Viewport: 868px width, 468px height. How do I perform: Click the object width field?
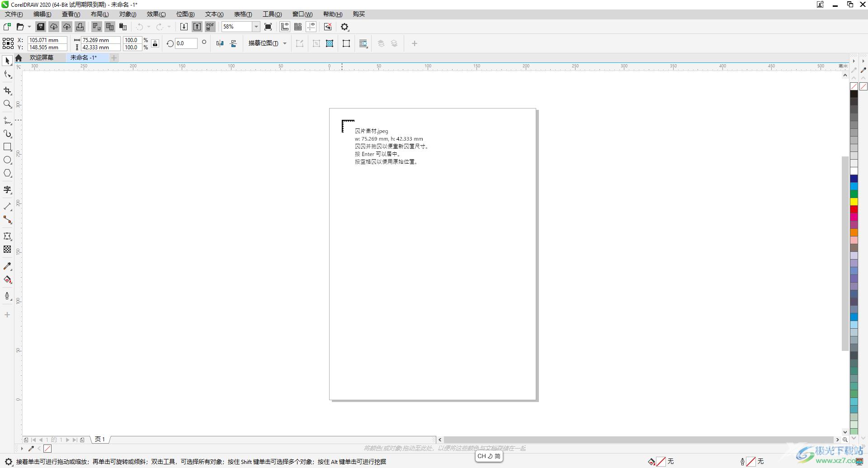click(100, 40)
